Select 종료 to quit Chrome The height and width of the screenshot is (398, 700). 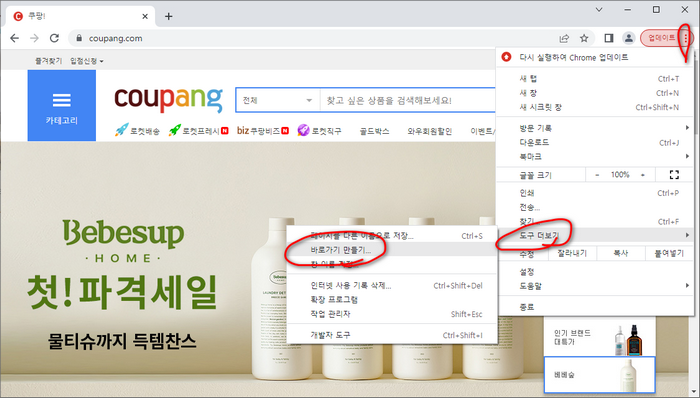594,307
